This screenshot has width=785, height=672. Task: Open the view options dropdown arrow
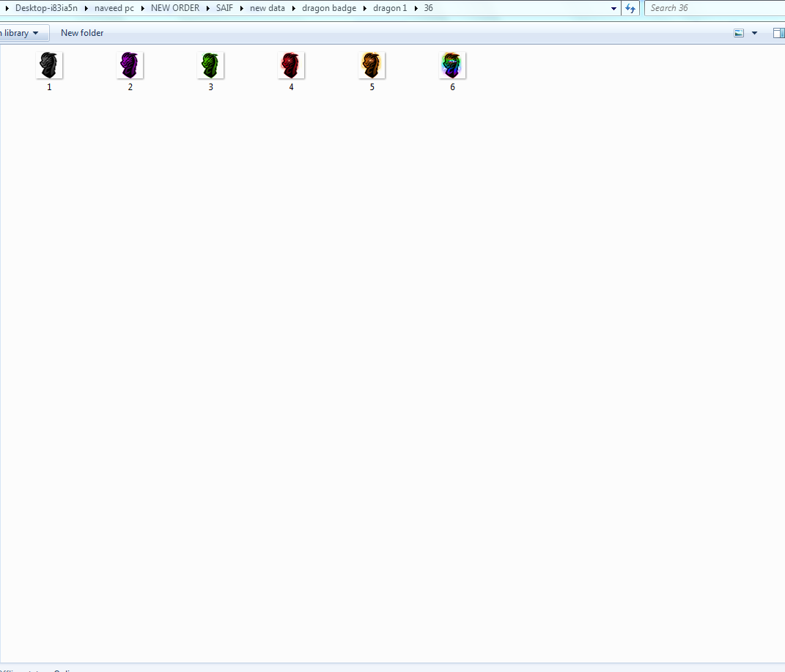coord(754,33)
